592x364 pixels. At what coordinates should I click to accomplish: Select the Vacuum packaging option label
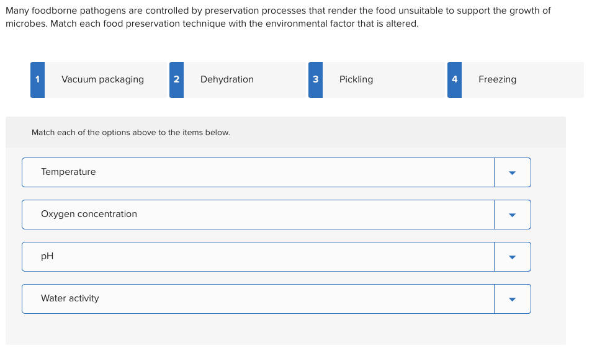(102, 79)
